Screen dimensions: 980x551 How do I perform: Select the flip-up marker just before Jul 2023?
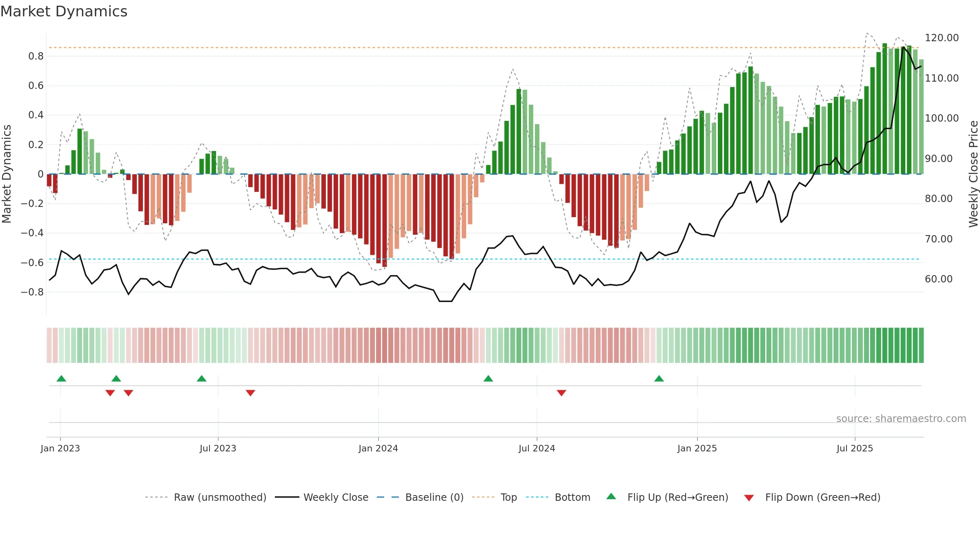(202, 378)
